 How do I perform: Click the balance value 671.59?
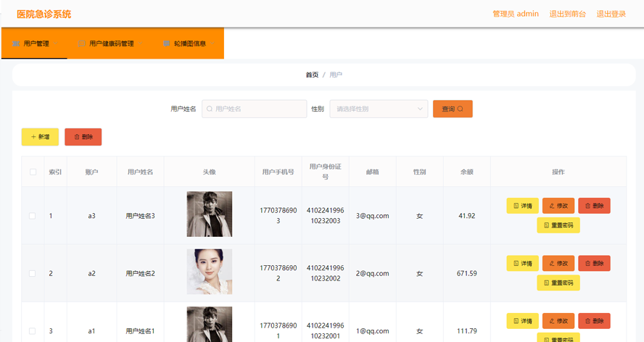[x=466, y=273]
